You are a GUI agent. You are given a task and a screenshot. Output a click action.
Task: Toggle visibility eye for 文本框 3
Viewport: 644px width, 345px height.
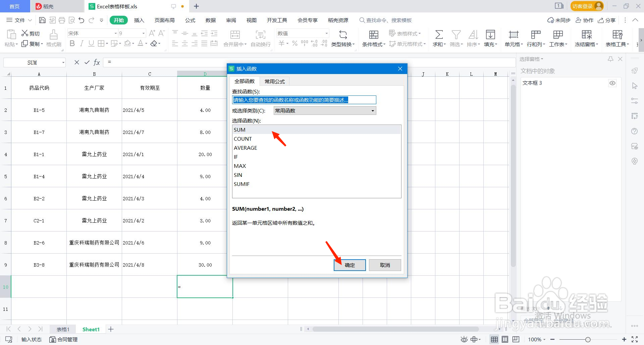coord(612,83)
